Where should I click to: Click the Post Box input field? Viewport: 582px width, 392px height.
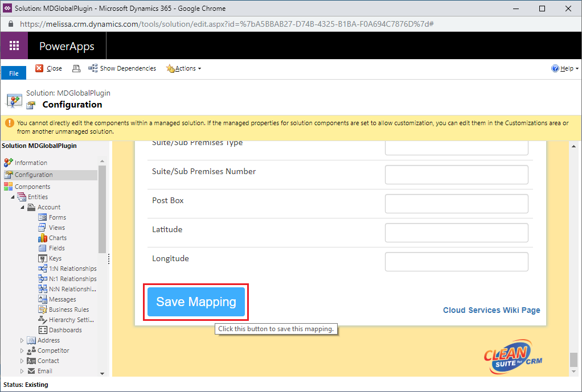pos(457,204)
